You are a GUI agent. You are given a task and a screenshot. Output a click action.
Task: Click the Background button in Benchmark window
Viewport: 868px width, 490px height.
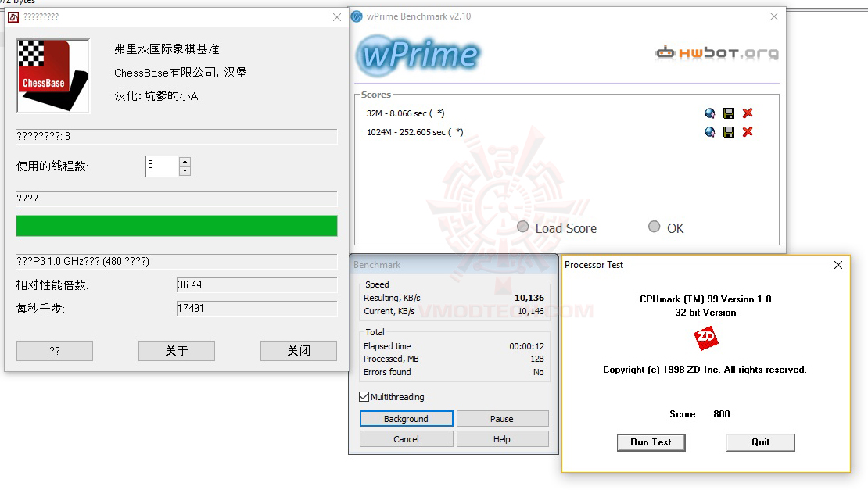coord(407,419)
